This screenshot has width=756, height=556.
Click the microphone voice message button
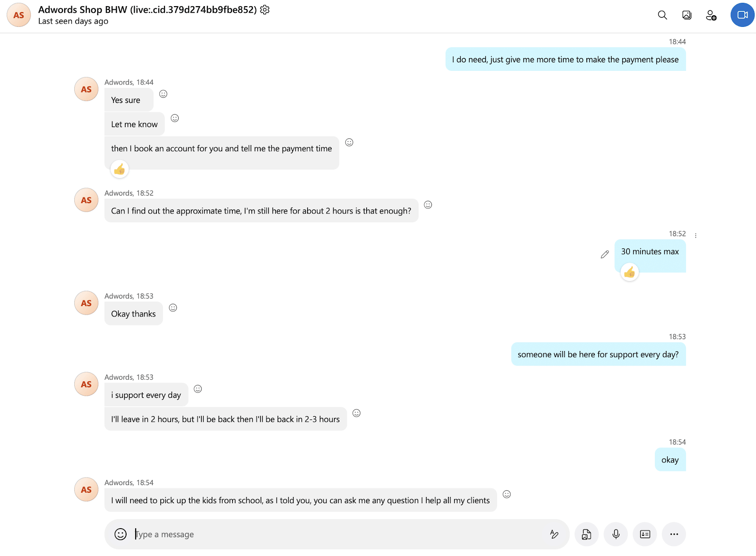pos(616,534)
